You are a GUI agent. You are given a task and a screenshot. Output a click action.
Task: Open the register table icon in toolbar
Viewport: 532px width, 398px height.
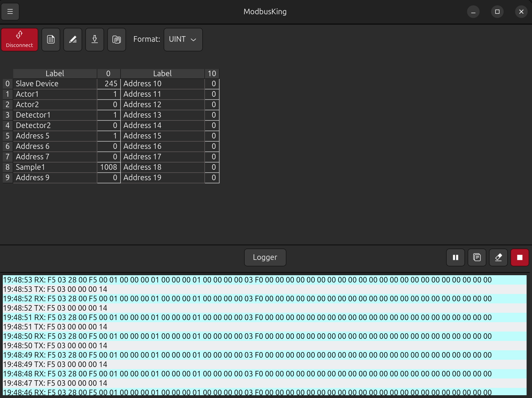pyautogui.click(x=51, y=40)
